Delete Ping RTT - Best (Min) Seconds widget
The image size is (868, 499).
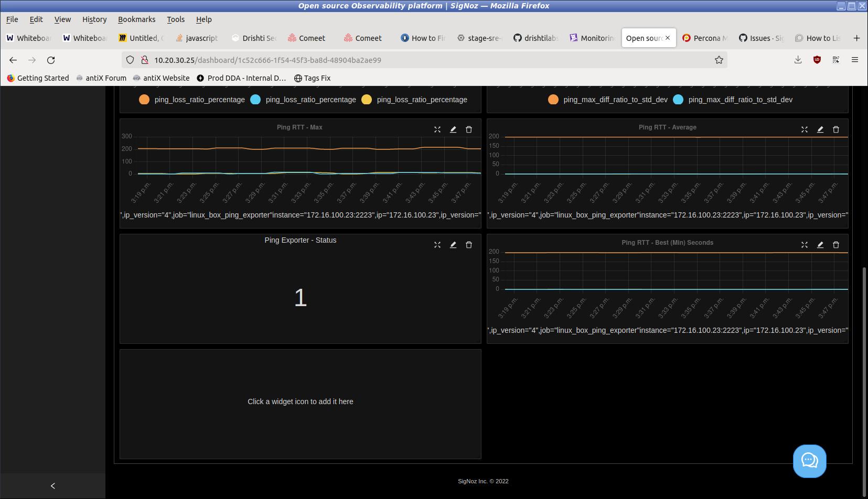tap(836, 245)
